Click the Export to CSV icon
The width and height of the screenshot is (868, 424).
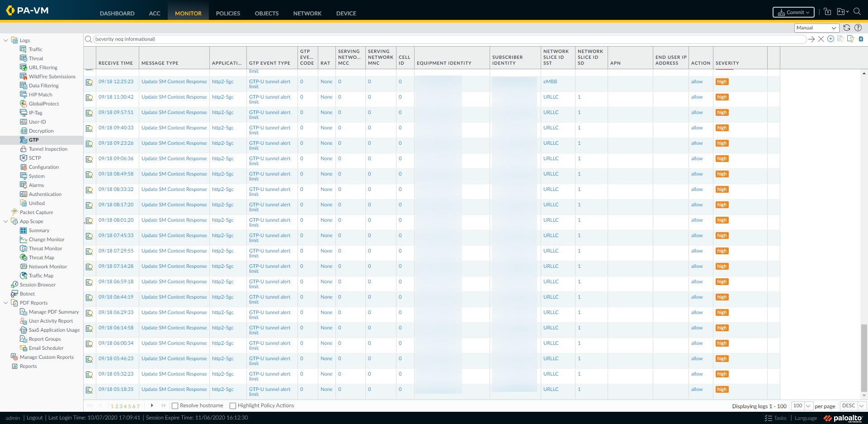[861, 39]
